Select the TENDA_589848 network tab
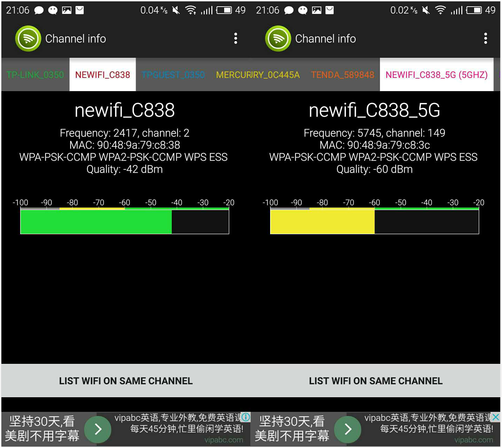Image resolution: width=502 pixels, height=448 pixels. 342,74
